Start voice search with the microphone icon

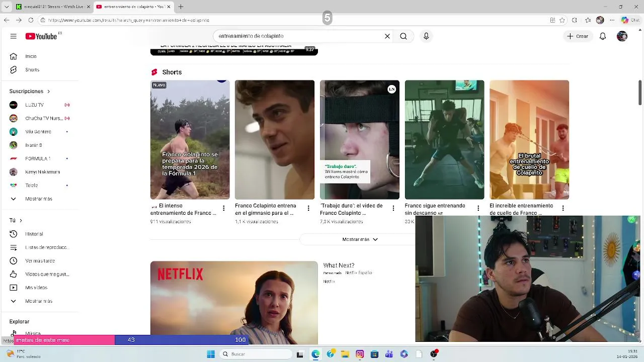tap(426, 36)
